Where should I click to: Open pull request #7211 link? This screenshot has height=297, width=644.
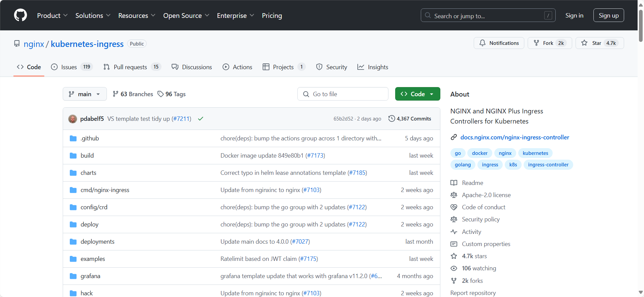point(181,118)
